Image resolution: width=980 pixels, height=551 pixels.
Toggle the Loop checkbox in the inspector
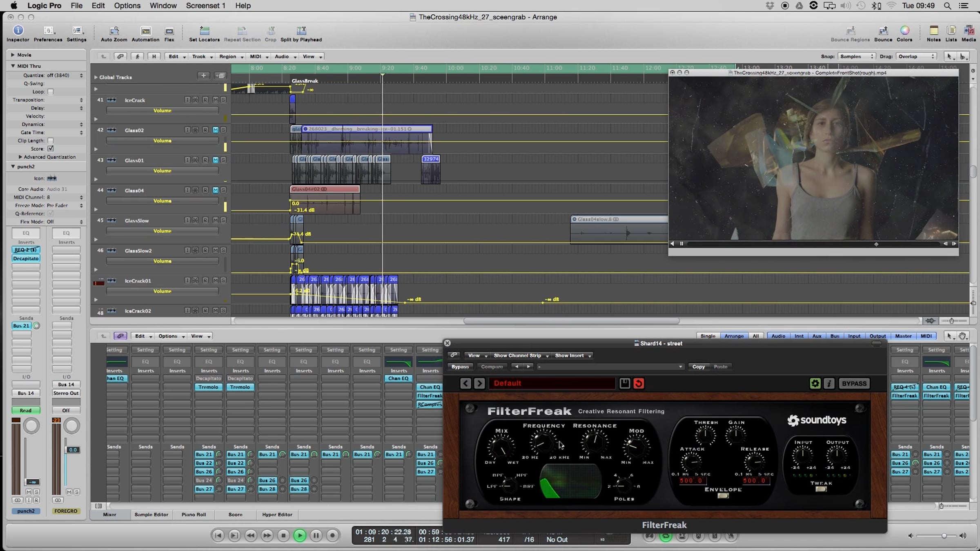(51, 92)
